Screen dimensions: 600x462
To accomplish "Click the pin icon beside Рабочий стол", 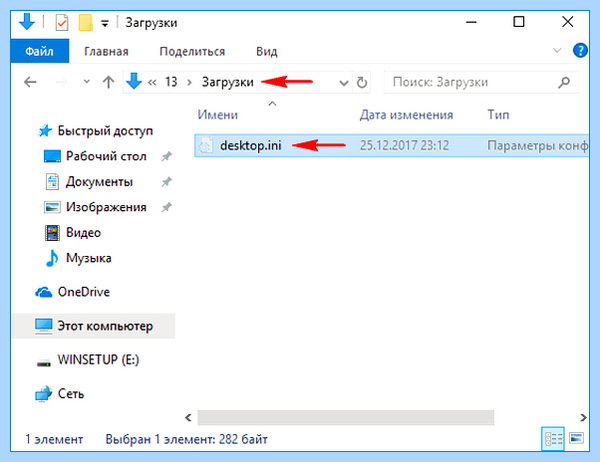I will tap(166, 156).
